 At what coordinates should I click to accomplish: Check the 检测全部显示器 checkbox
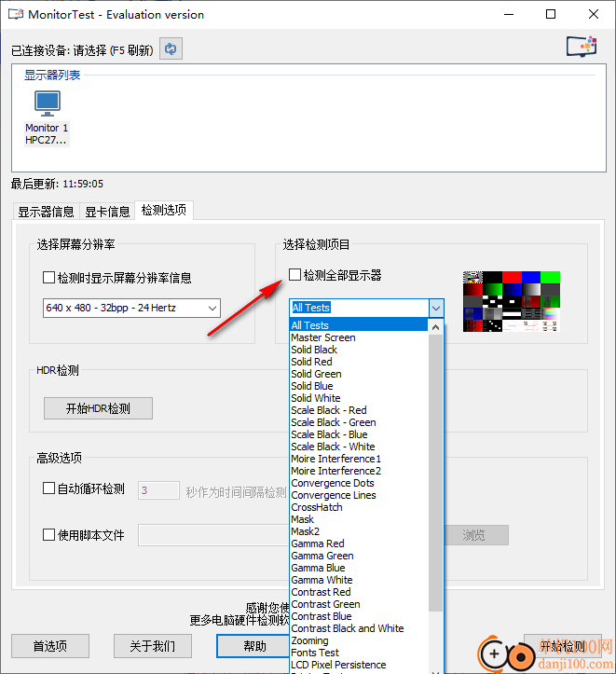coord(294,275)
